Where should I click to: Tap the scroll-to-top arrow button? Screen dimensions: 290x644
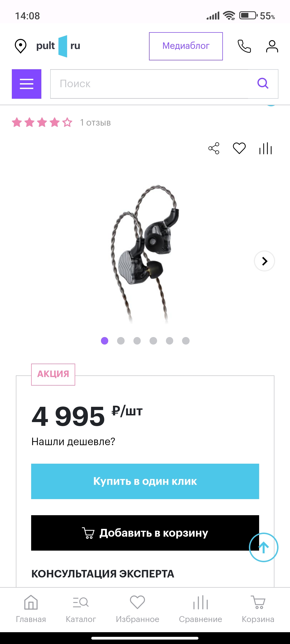coord(264,547)
